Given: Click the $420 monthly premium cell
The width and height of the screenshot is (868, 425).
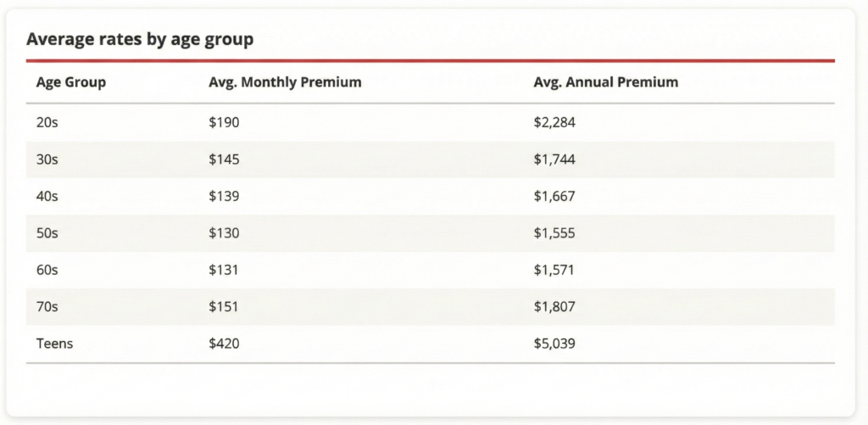Looking at the screenshot, I should [x=224, y=344].
